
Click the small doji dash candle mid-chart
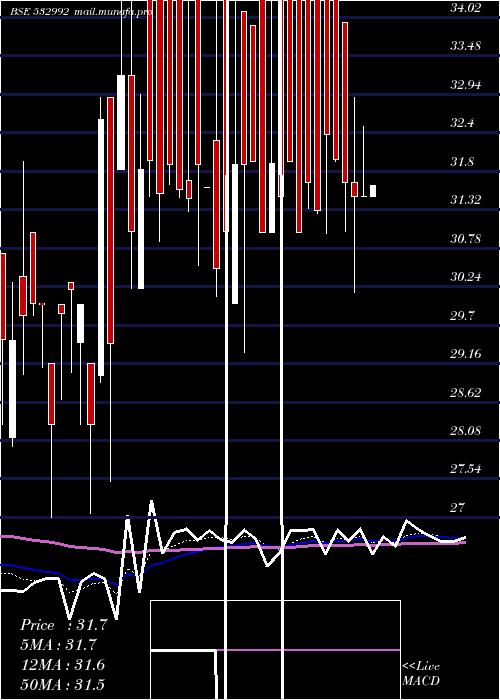click(x=207, y=188)
